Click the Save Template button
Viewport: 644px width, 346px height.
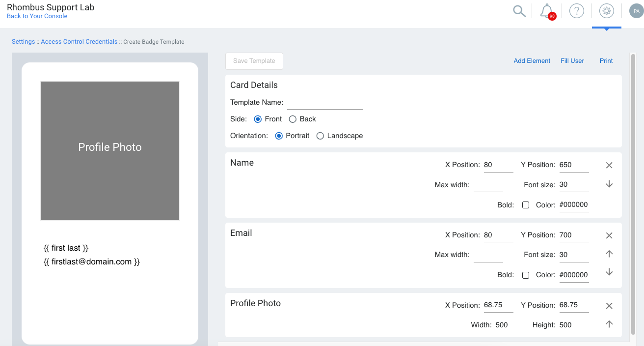254,61
